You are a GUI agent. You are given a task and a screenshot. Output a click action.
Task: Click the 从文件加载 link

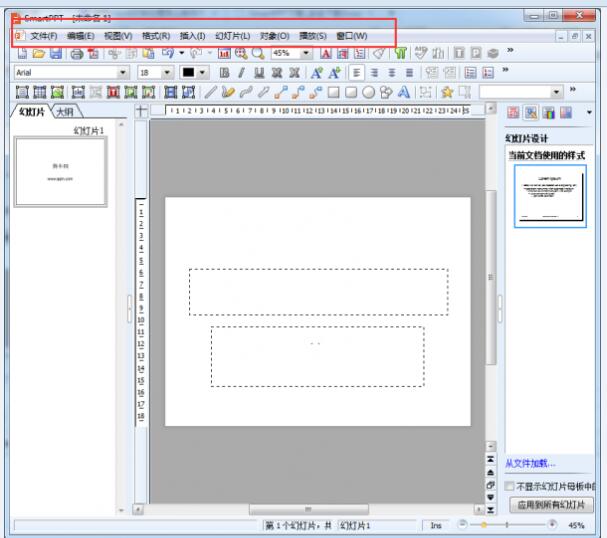(x=530, y=463)
